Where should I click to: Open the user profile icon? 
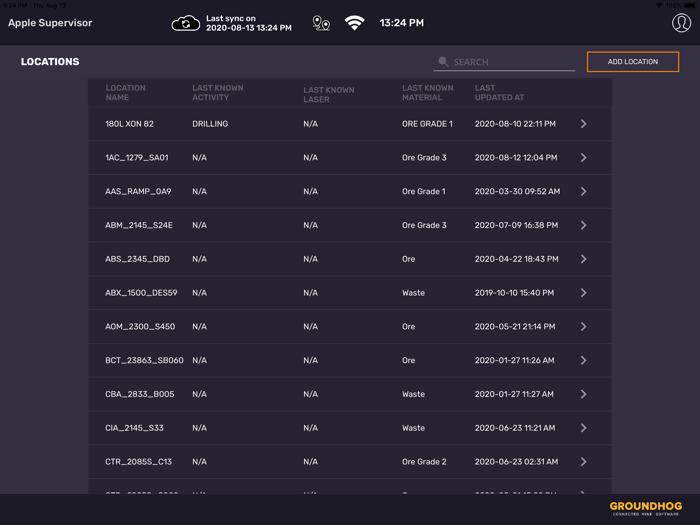pos(681,23)
